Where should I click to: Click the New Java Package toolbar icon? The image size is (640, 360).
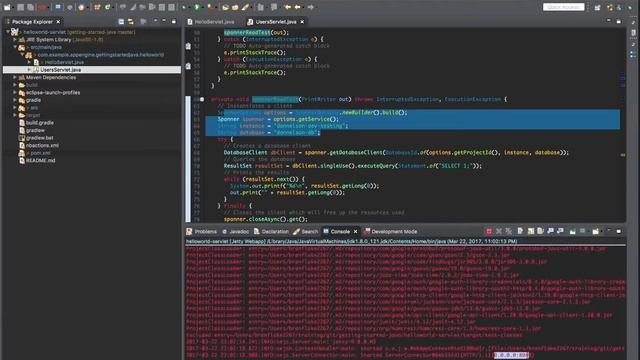pyautogui.click(x=97, y=7)
